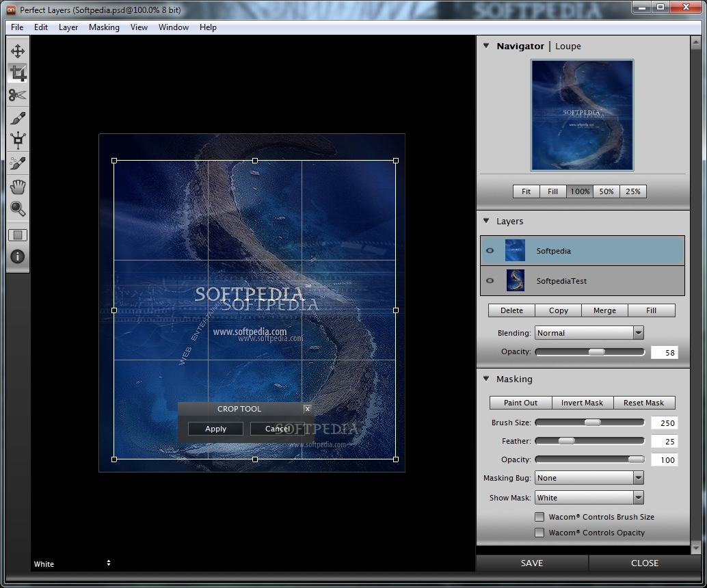Click the Paint Out button
The image size is (707, 588).
(x=521, y=403)
